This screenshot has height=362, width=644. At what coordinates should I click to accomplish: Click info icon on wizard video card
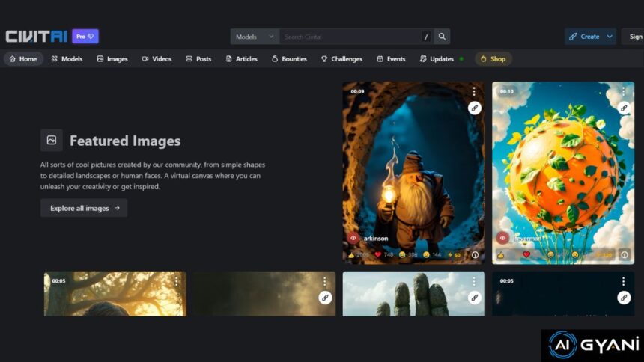click(x=475, y=255)
